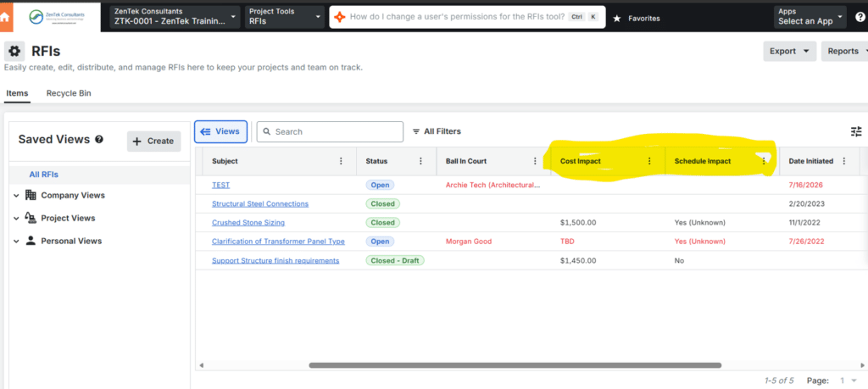Click the Favorites star icon
Viewport: 868px width, 389px height.
pos(617,19)
